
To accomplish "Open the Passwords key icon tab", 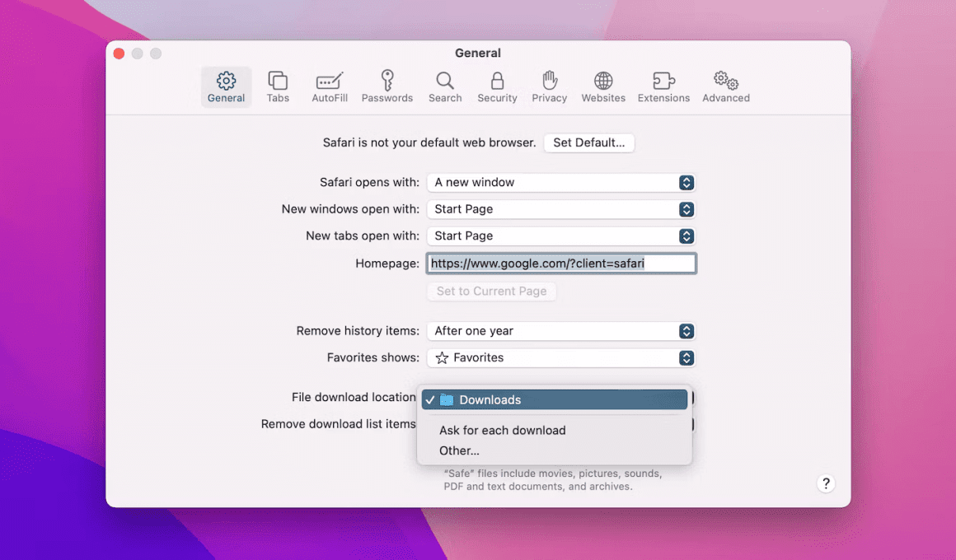I will [387, 87].
